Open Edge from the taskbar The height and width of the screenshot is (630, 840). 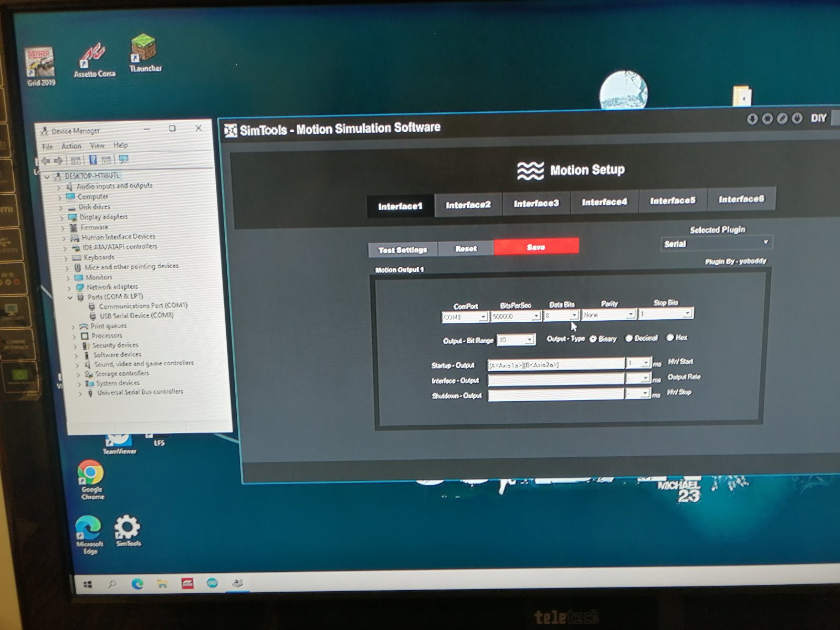(138, 583)
